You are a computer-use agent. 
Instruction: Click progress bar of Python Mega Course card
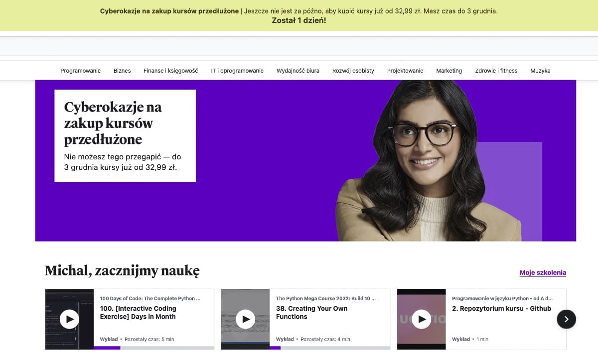(x=330, y=348)
